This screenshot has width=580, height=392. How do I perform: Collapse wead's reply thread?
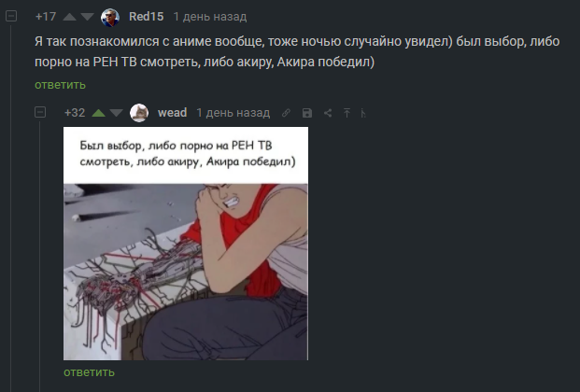pos(40,112)
